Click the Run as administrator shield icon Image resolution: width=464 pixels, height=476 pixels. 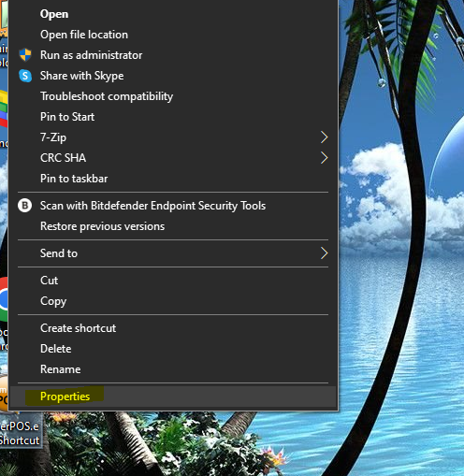(25, 55)
